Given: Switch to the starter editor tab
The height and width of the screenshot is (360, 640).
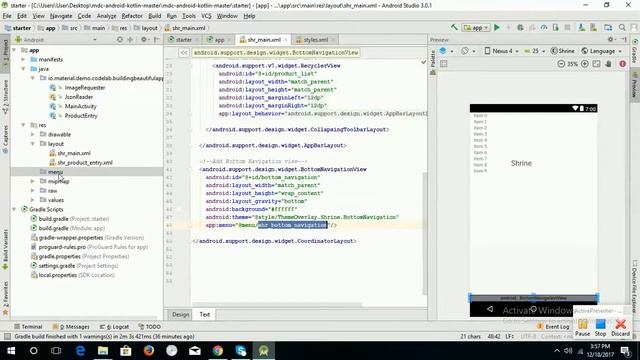Looking at the screenshot, I should 182,40.
